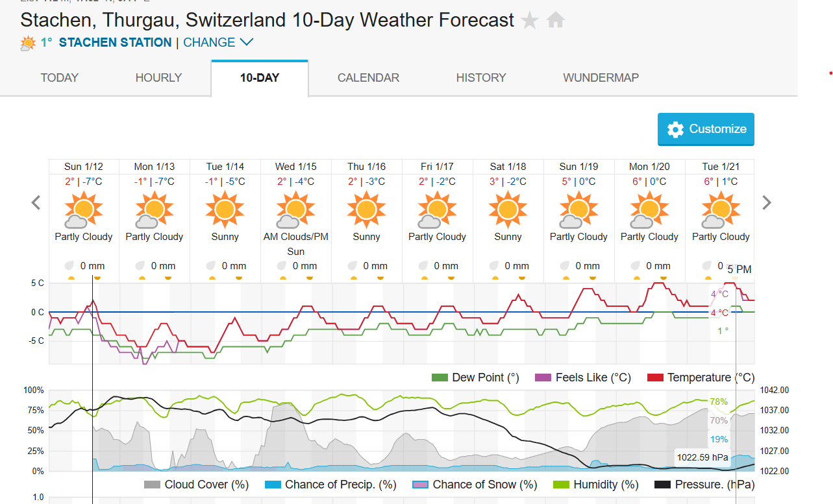Image resolution: width=833 pixels, height=504 pixels.
Task: Click the Customize button
Action: (x=706, y=129)
